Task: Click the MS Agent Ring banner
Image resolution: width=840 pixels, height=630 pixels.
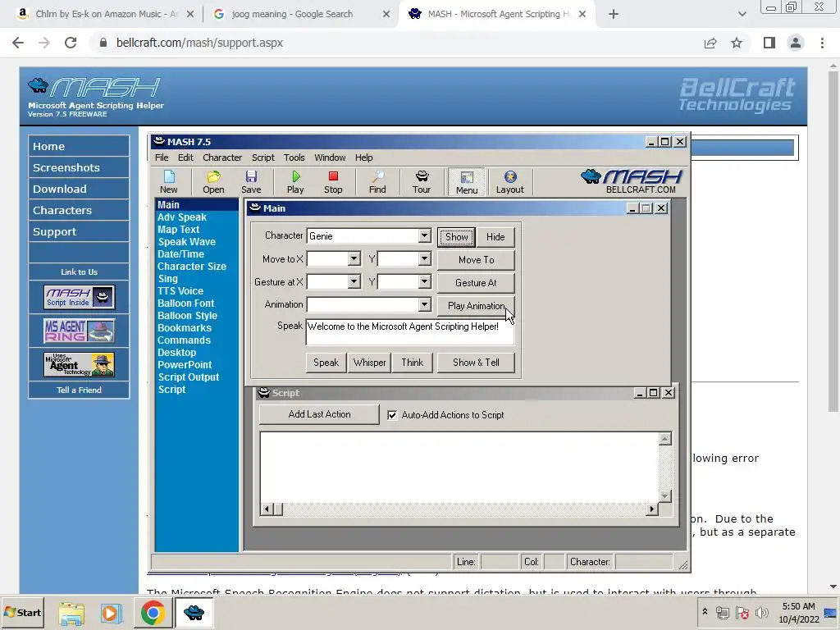Action: (x=80, y=331)
